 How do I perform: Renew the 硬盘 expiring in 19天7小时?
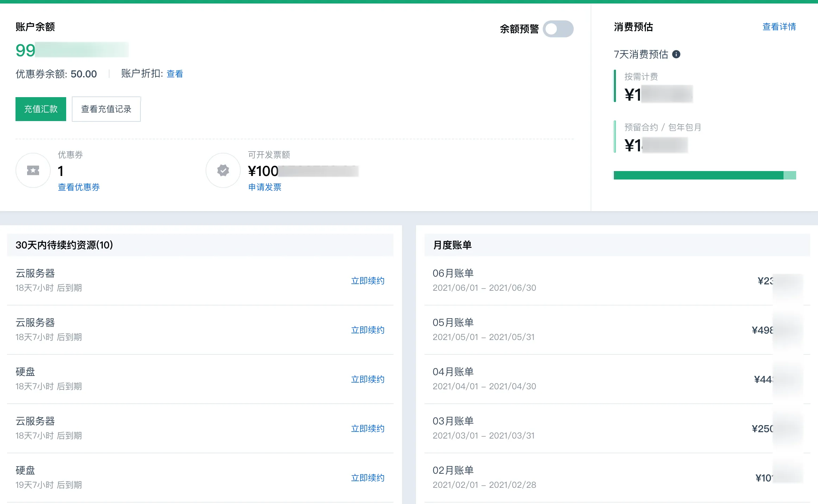coord(367,478)
